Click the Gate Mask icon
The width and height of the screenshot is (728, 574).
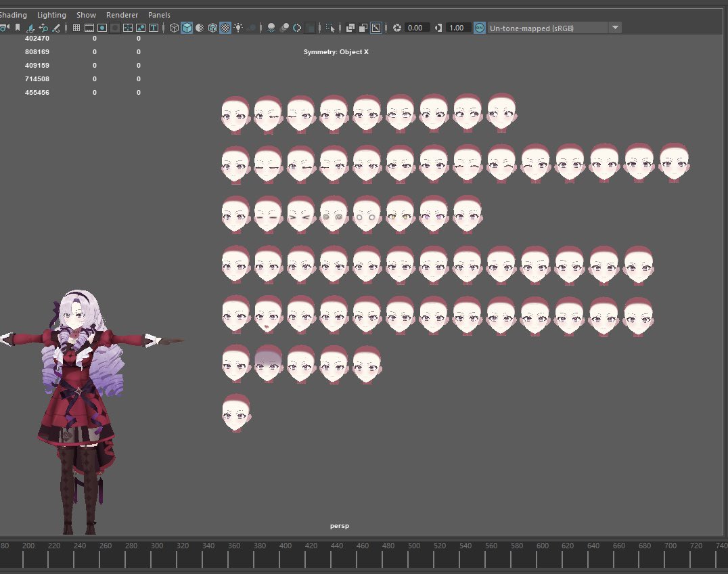pyautogui.click(x=114, y=28)
